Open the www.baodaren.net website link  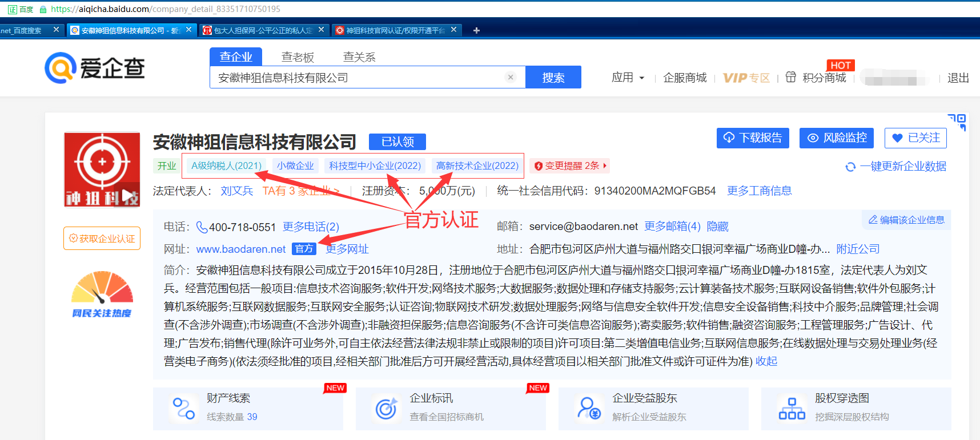[240, 249]
